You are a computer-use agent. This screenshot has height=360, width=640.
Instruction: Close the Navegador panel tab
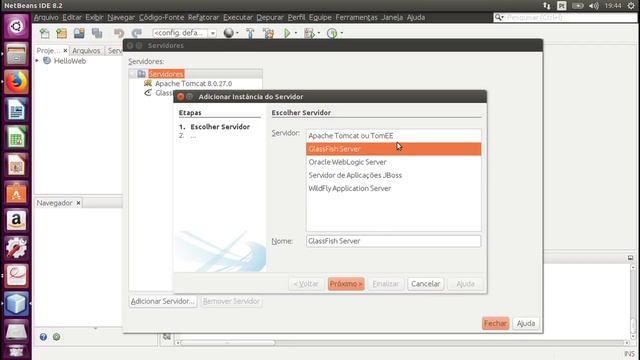(78, 203)
